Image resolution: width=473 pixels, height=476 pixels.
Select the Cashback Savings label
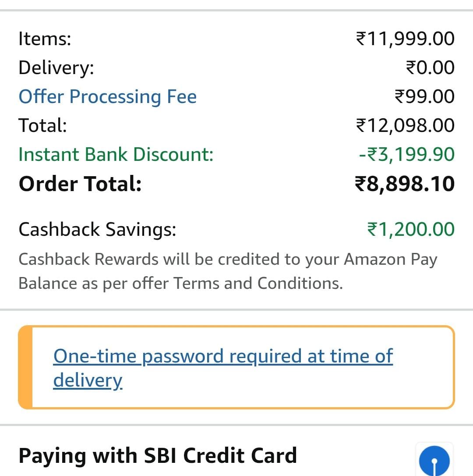pyautogui.click(x=97, y=229)
